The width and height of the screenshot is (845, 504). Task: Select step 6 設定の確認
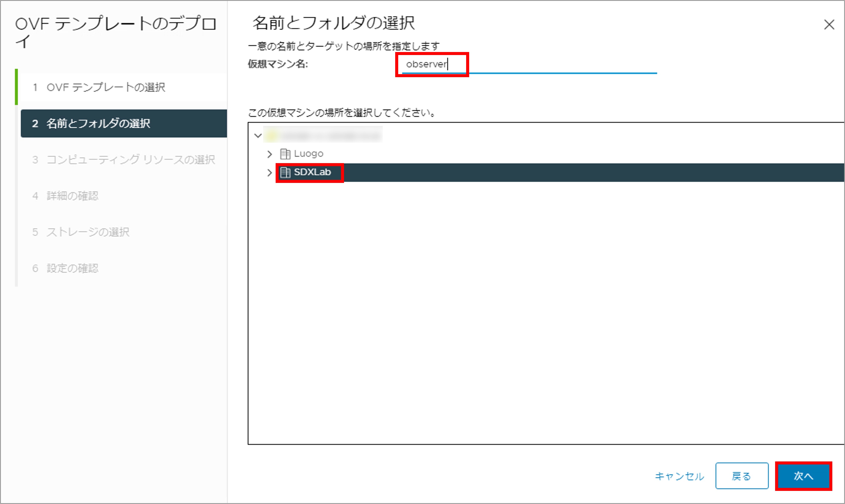tap(124, 268)
